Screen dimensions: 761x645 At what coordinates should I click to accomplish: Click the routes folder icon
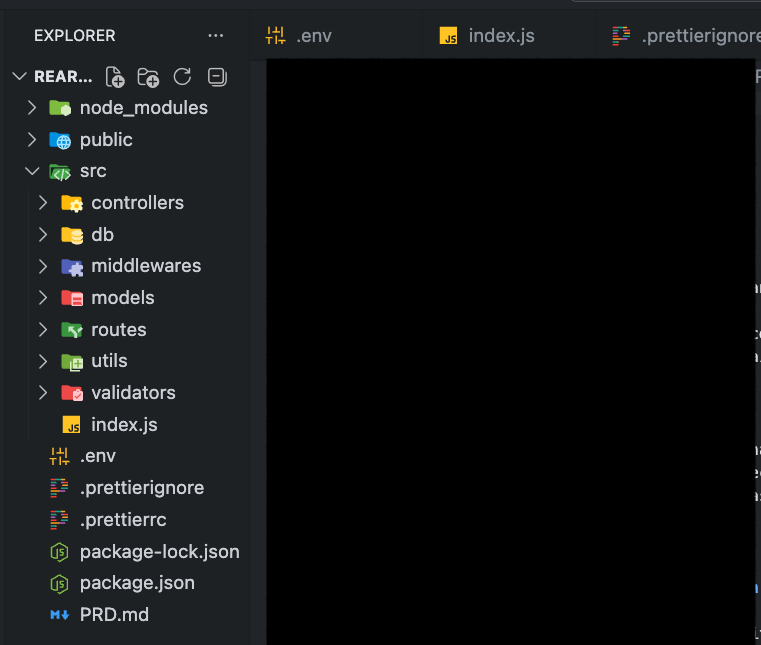pos(72,330)
